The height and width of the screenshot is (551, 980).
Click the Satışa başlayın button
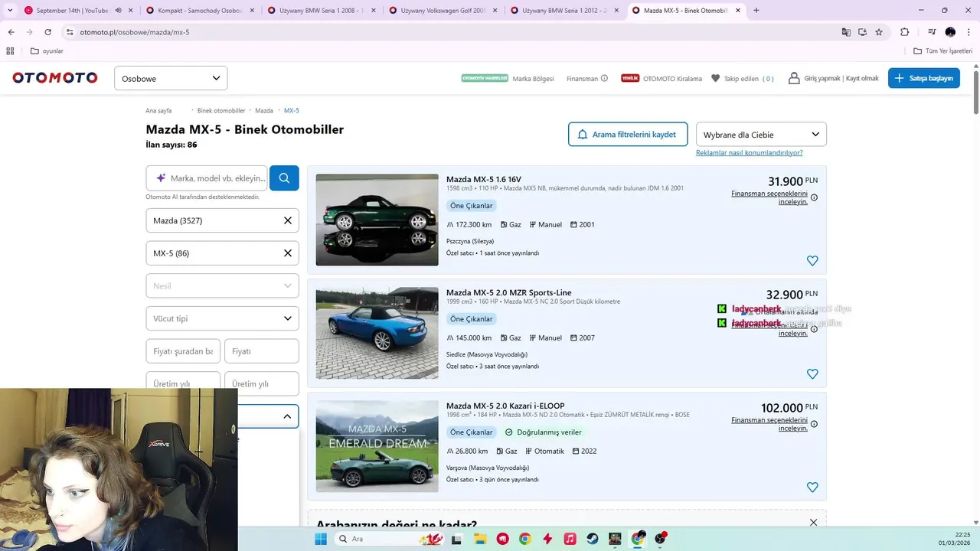pyautogui.click(x=923, y=78)
